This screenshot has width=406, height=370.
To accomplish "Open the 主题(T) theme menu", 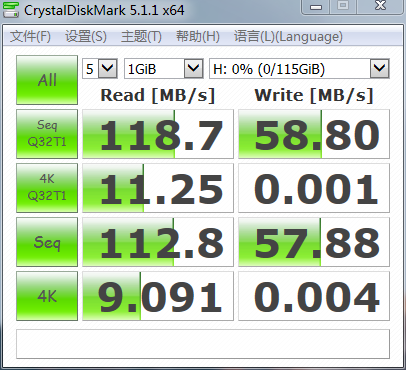I will click(141, 36).
